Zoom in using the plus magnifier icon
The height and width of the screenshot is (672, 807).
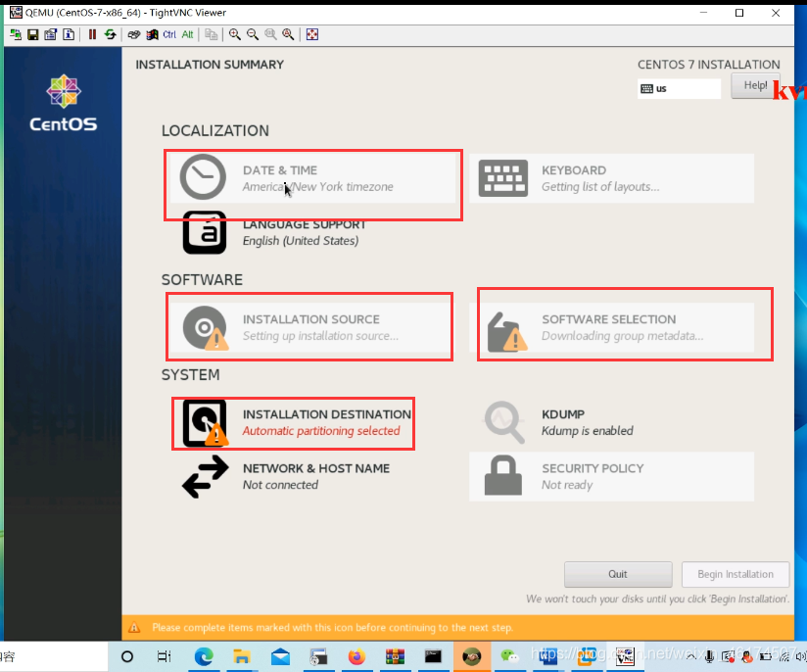[x=235, y=34]
